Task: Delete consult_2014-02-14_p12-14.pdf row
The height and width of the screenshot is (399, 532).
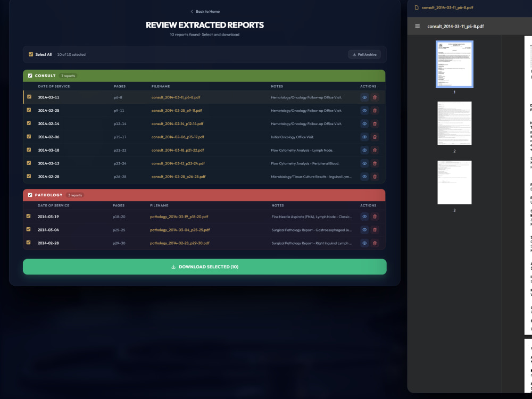Action: (x=375, y=124)
